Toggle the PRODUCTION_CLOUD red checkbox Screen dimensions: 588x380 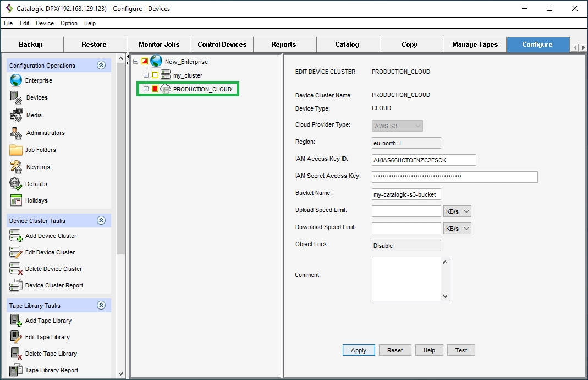pyautogui.click(x=155, y=89)
